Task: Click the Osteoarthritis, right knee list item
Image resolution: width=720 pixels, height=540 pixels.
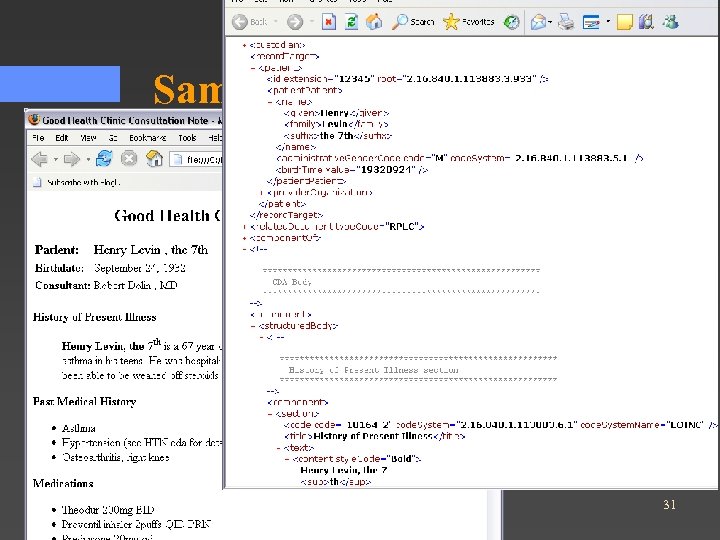Action: coord(116,458)
